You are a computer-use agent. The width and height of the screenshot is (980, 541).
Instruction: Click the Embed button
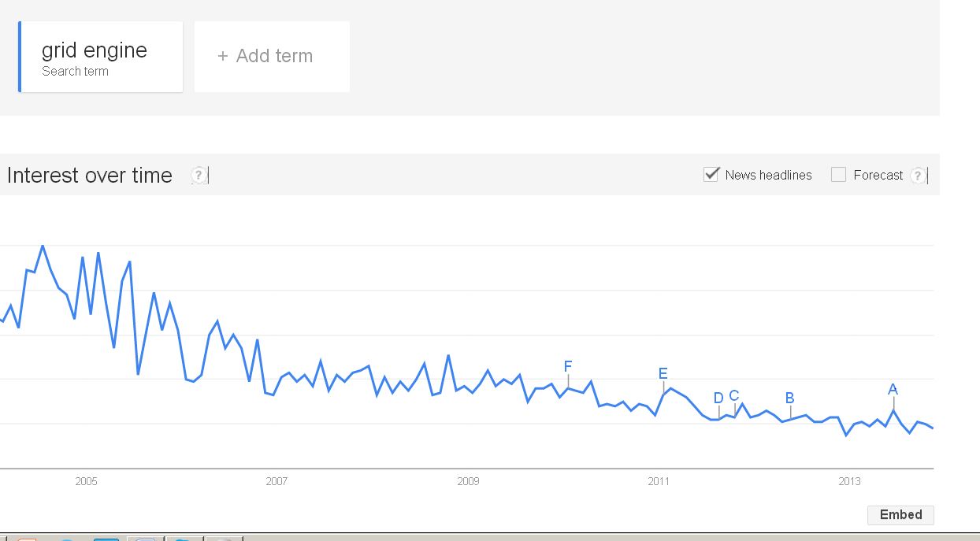click(x=900, y=514)
